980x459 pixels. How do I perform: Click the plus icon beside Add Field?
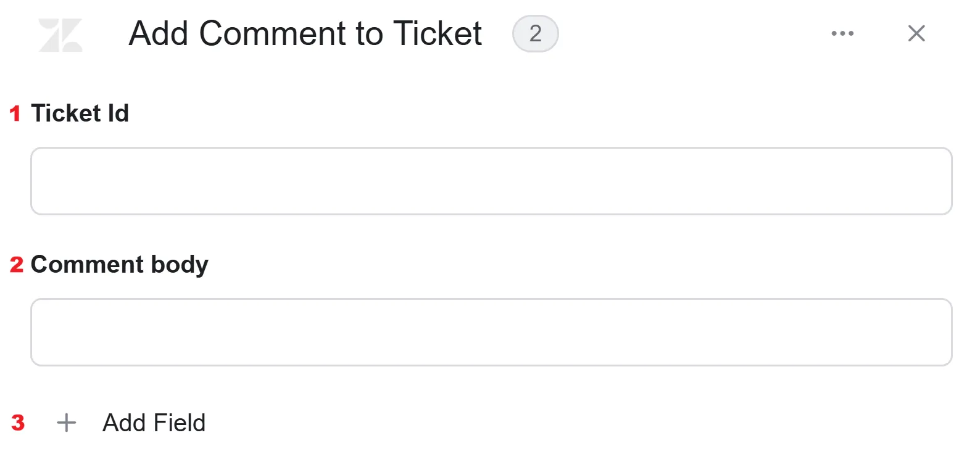66,423
